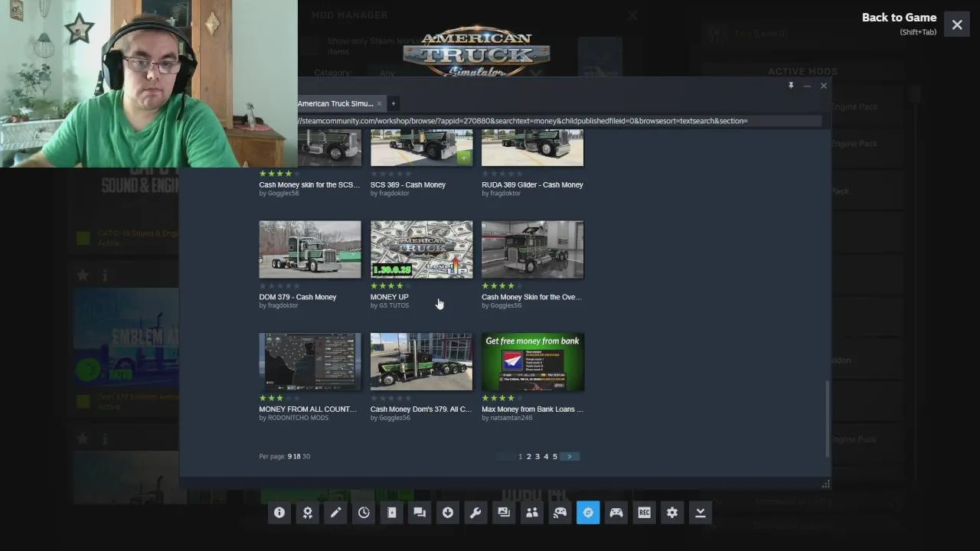Pin the overlay browser window

pos(791,86)
